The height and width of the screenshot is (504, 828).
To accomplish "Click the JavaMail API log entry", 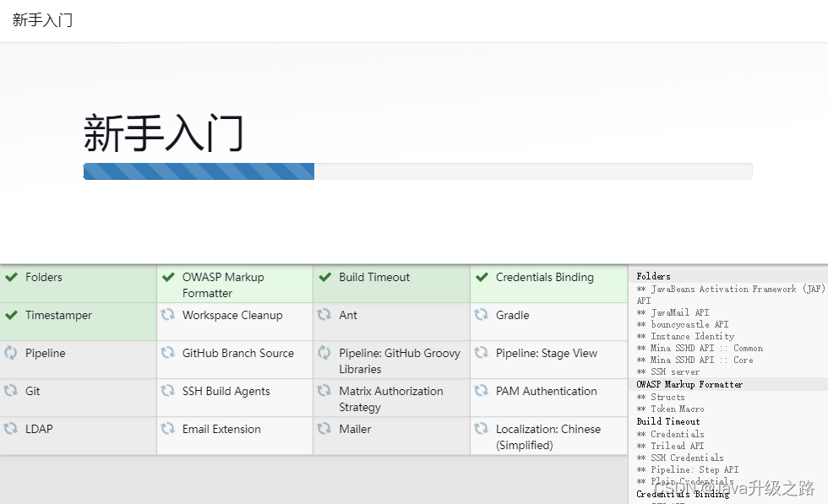I will click(673, 312).
